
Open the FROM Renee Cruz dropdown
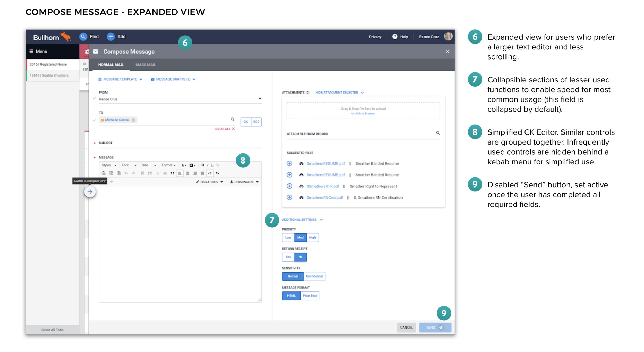[x=180, y=99]
